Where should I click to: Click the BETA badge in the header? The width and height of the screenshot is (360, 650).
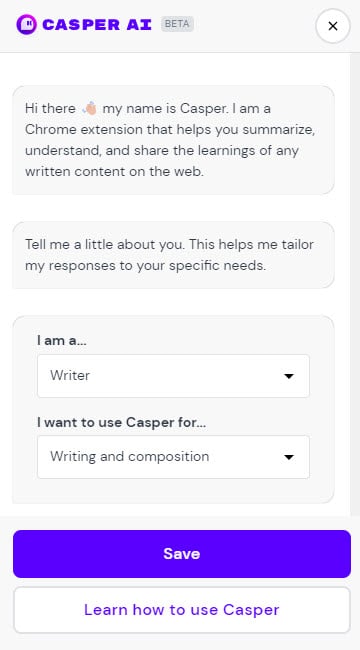177,24
